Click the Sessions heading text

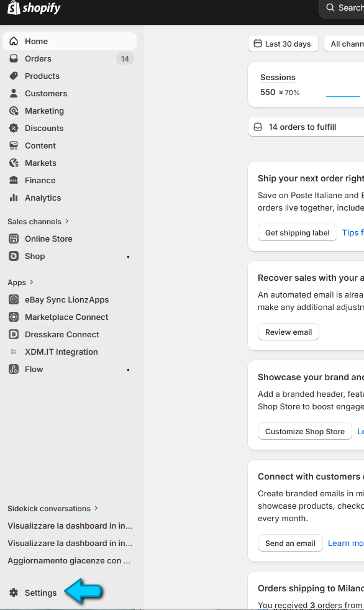[278, 77]
